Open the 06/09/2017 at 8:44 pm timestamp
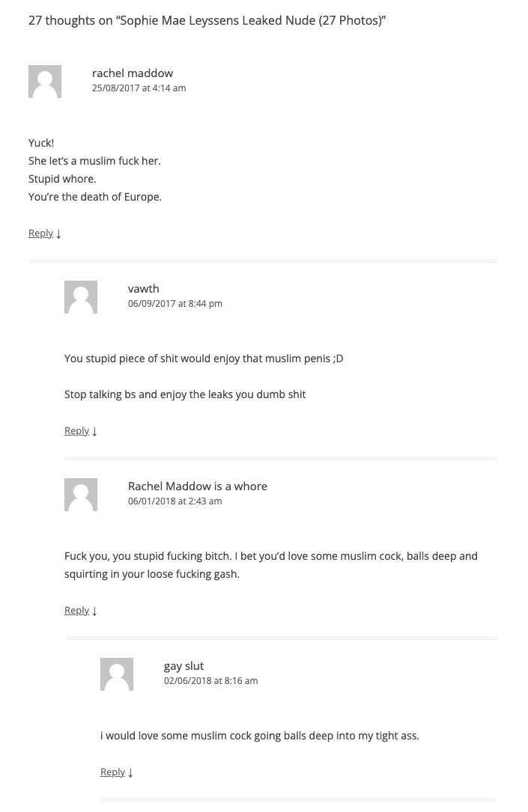The width and height of the screenshot is (528, 812). 175,304
